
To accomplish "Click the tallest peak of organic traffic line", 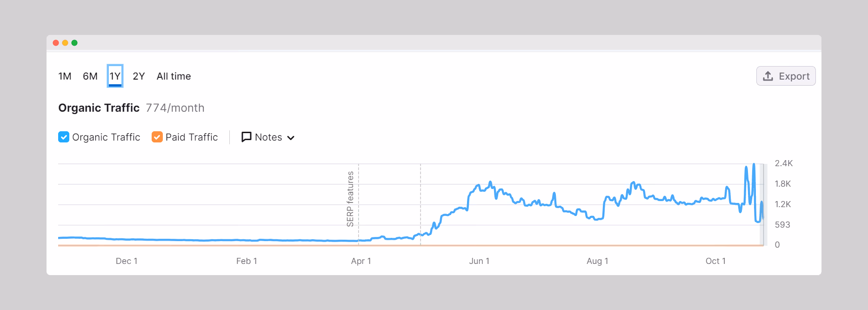I will (754, 165).
